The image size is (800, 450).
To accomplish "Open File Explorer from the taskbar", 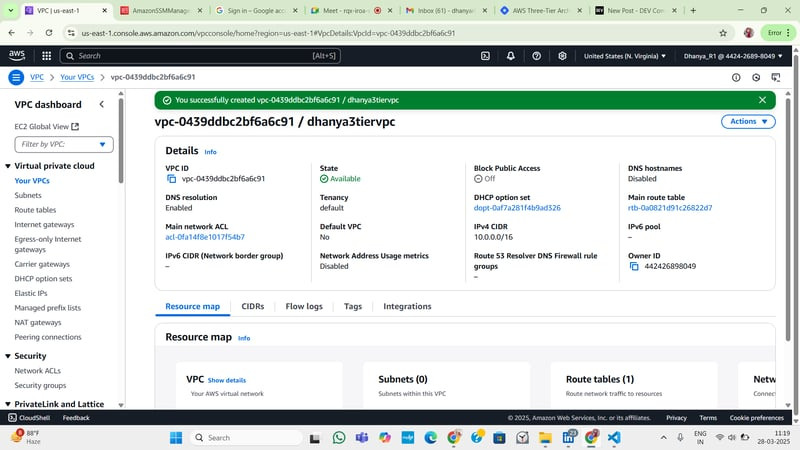I will [x=545, y=438].
